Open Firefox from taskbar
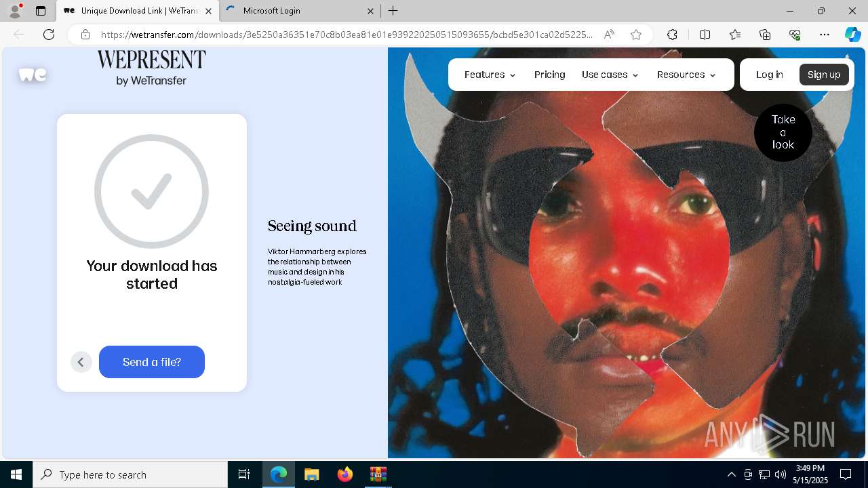 point(345,474)
